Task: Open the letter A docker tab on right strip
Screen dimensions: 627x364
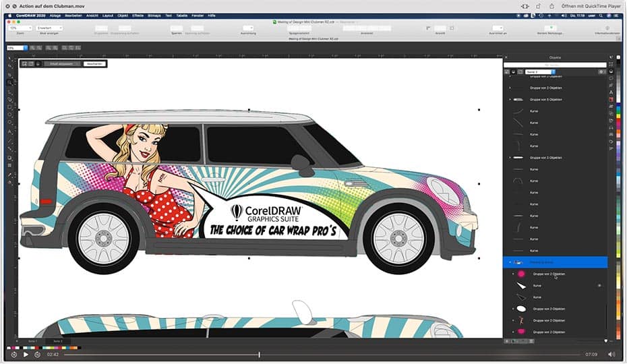Action: (x=611, y=92)
